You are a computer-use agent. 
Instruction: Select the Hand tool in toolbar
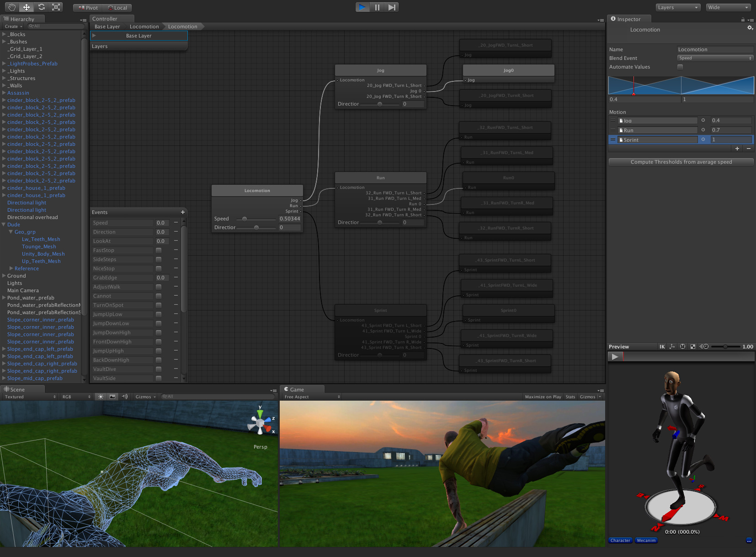coord(12,7)
